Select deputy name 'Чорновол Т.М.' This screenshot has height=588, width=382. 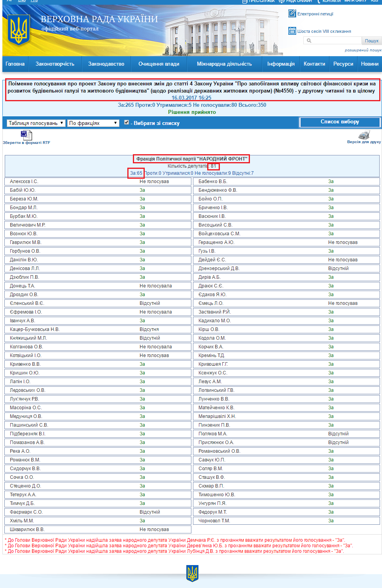(x=214, y=521)
